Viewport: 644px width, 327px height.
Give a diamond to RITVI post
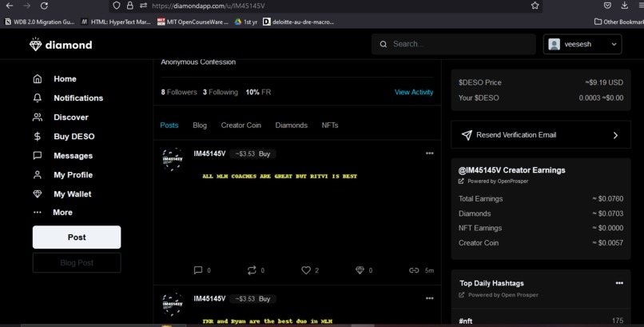click(x=360, y=270)
